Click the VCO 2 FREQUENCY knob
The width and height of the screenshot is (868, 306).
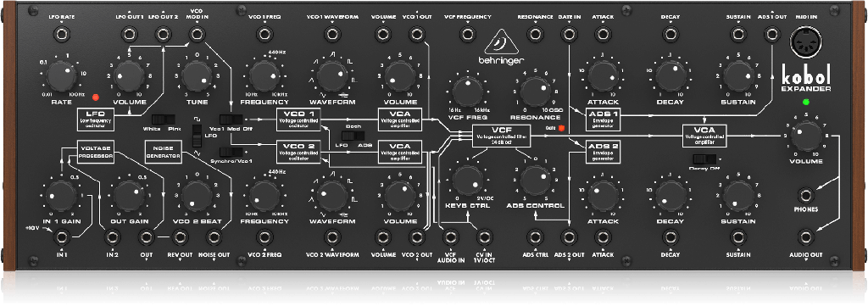click(x=264, y=196)
